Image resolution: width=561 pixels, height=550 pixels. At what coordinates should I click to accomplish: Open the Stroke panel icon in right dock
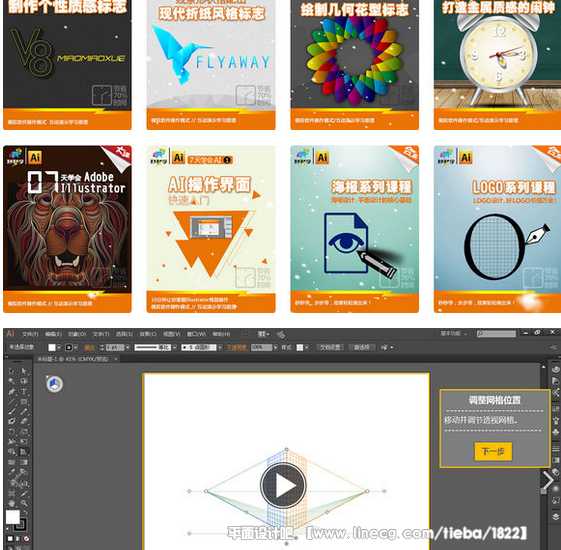[x=556, y=448]
